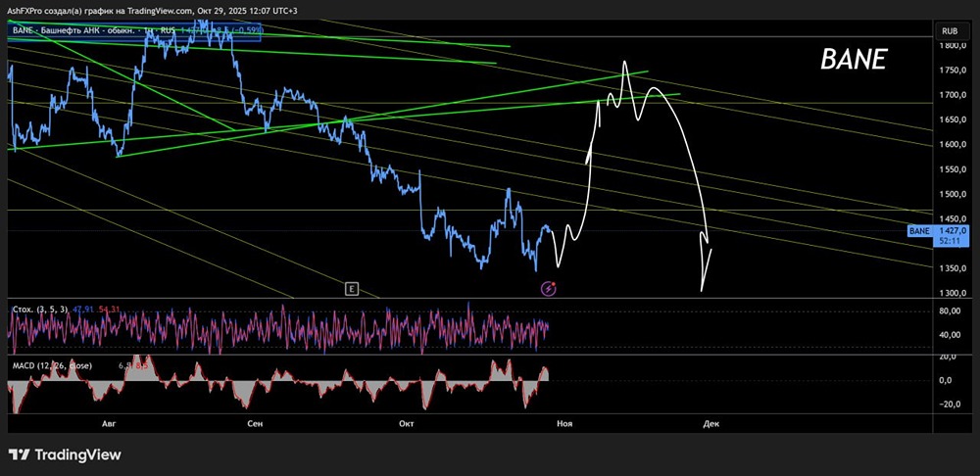Click the TradingView logo
The width and height of the screenshot is (980, 476).
(65, 454)
